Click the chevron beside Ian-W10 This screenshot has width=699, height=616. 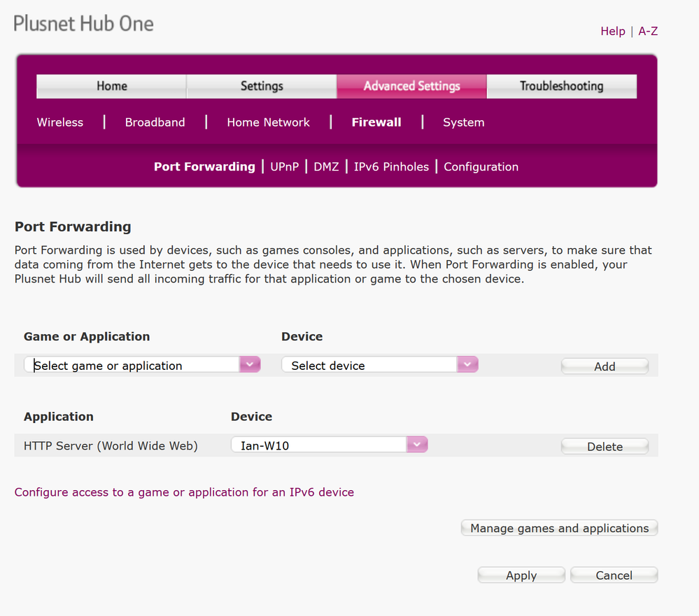(417, 444)
